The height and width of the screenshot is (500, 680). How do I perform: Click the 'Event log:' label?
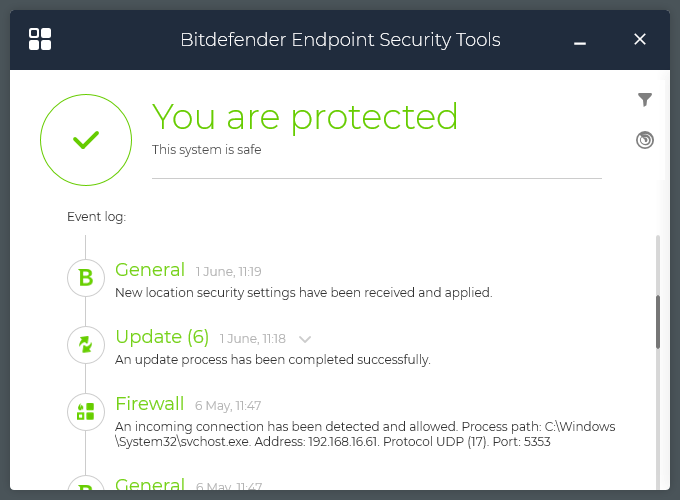96,216
